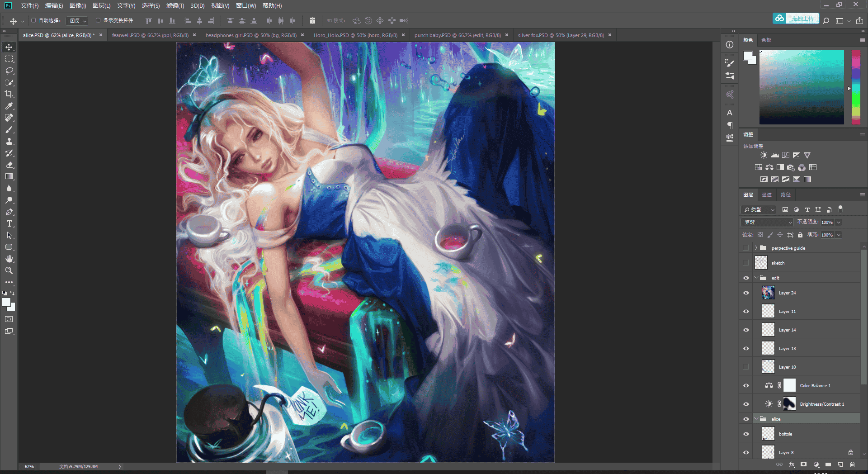
Task: Enable show transform controls checkbox
Action: (98, 20)
